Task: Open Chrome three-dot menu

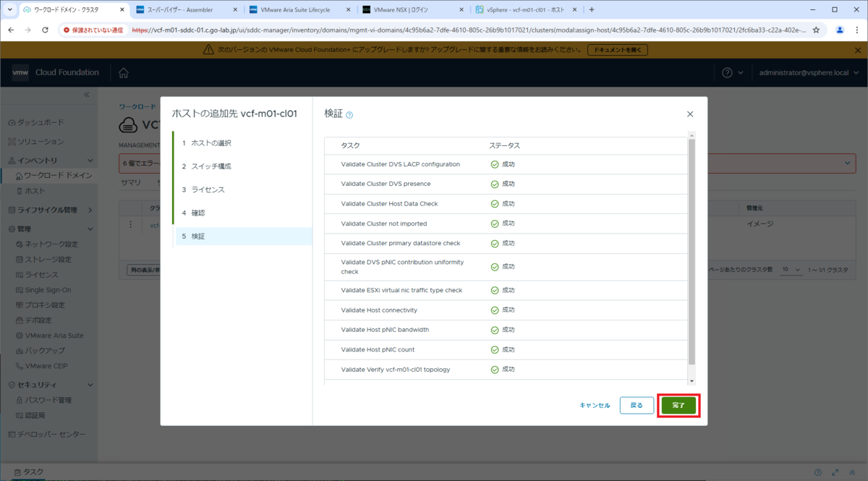Action: (857, 30)
